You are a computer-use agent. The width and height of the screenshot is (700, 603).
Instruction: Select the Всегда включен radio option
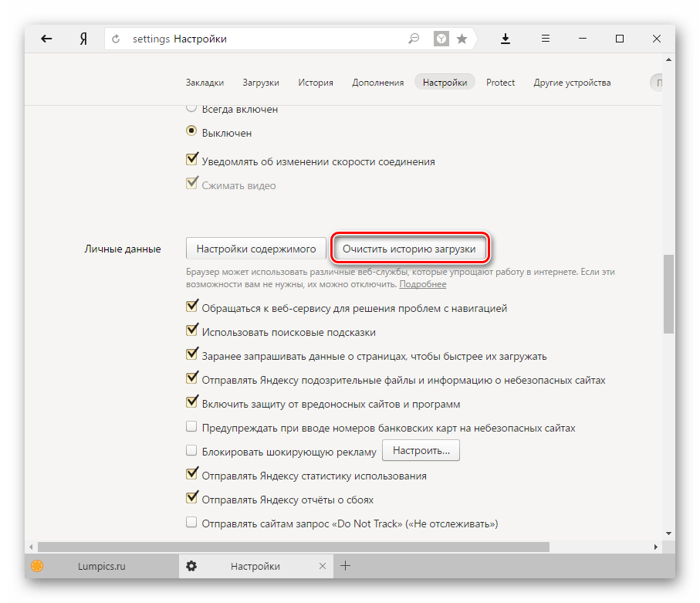191,107
